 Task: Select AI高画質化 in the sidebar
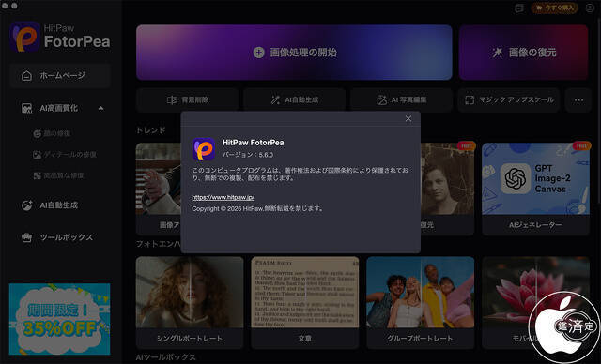click(60, 108)
